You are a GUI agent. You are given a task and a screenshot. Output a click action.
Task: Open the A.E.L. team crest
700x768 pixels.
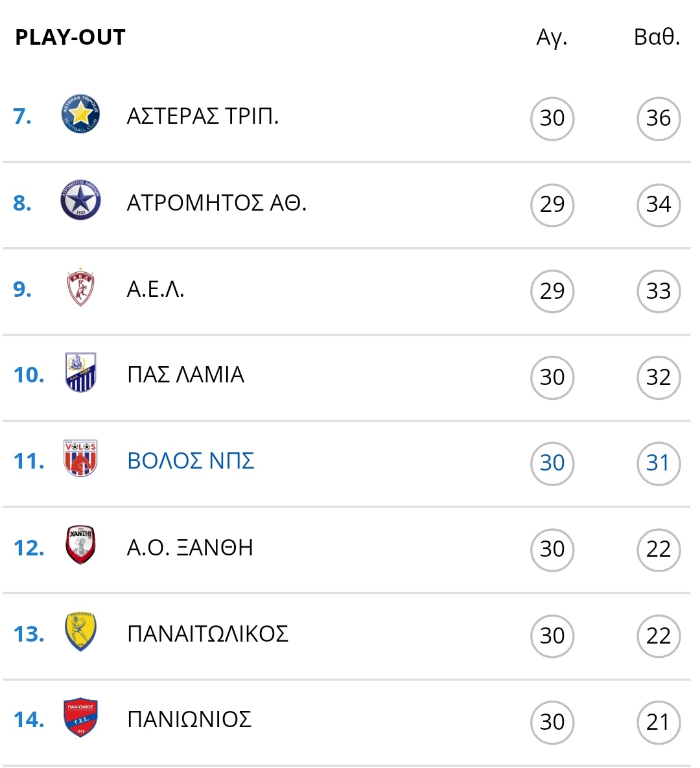(80, 287)
